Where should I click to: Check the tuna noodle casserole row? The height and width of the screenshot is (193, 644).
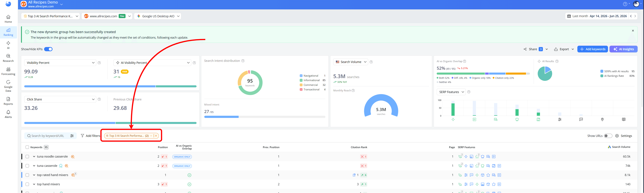coord(27,157)
